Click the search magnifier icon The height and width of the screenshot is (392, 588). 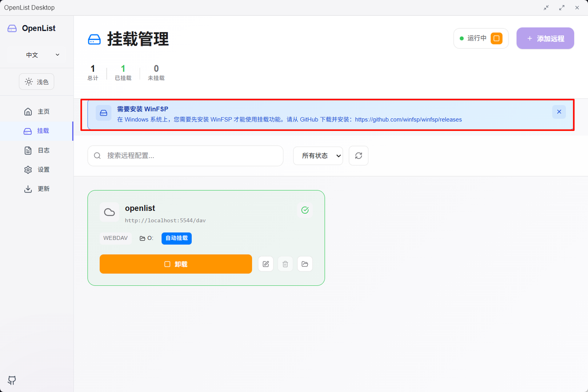[x=97, y=156]
